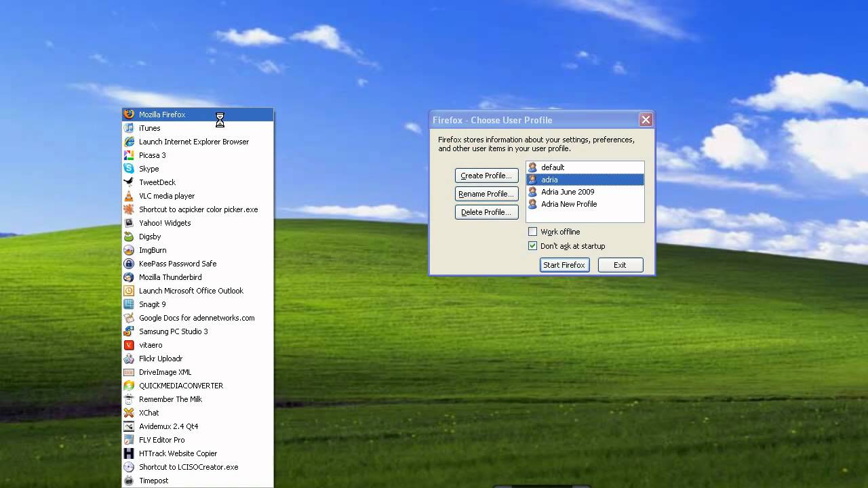This screenshot has width=868, height=488.
Task: Click the red vitaero icon
Action: tap(129, 345)
